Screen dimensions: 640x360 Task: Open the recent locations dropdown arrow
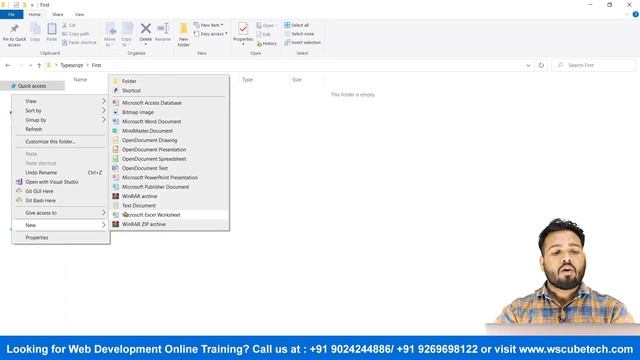[x=30, y=65]
